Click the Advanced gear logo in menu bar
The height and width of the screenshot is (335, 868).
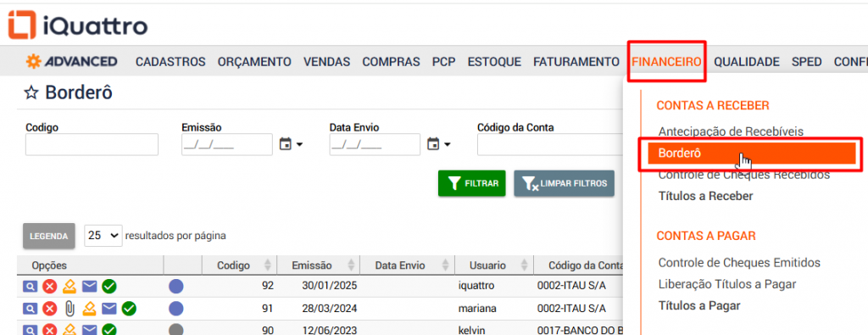[71, 61]
